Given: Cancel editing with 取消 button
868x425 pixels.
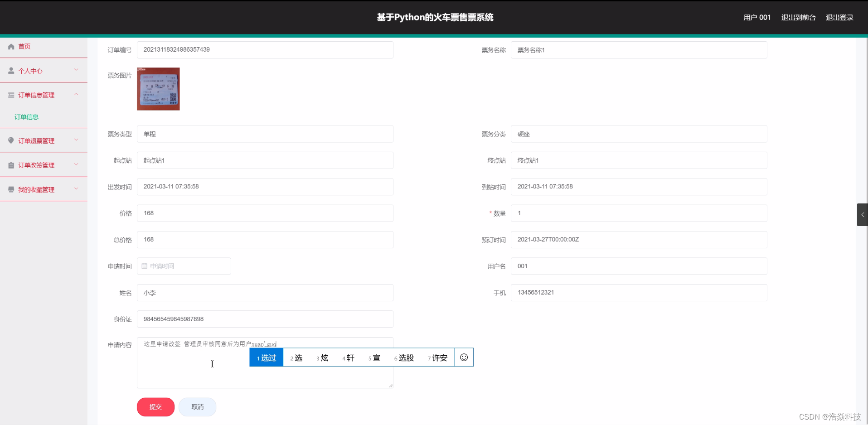Looking at the screenshot, I should [197, 406].
